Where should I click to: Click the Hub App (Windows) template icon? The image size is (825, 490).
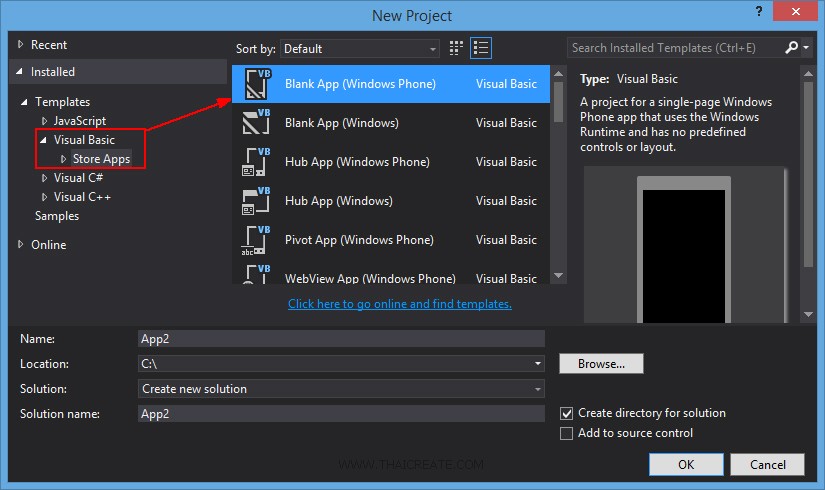pyautogui.click(x=256, y=201)
